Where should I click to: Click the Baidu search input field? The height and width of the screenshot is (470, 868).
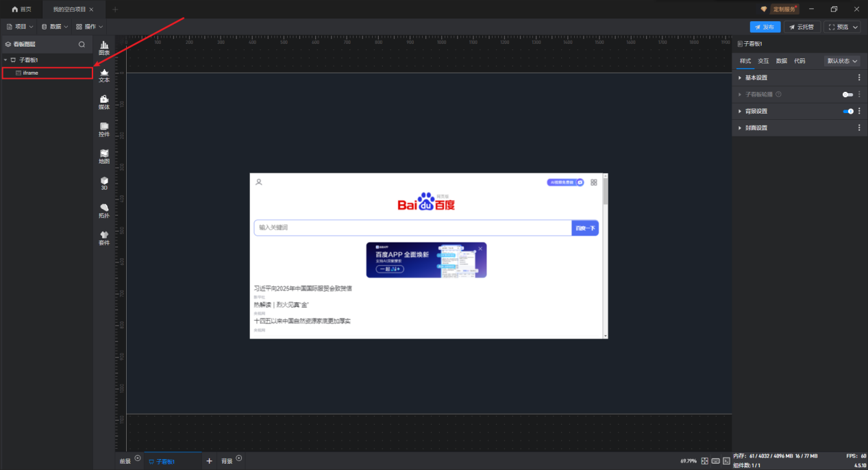412,227
